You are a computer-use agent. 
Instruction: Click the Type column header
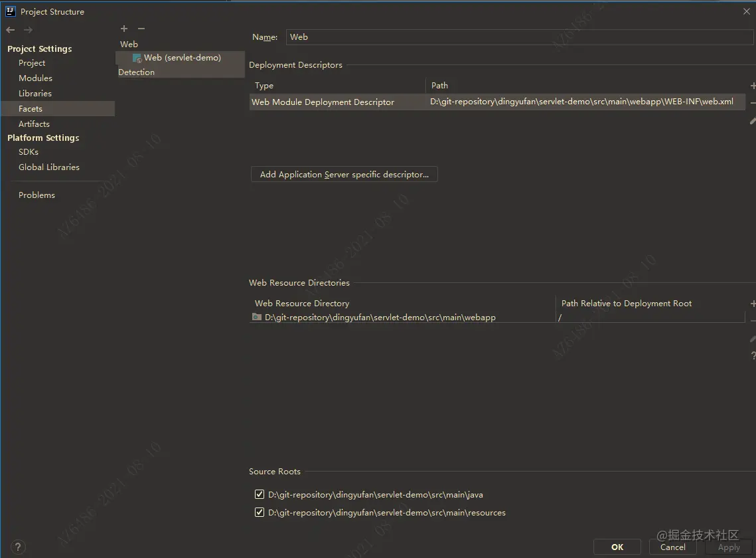pos(264,86)
